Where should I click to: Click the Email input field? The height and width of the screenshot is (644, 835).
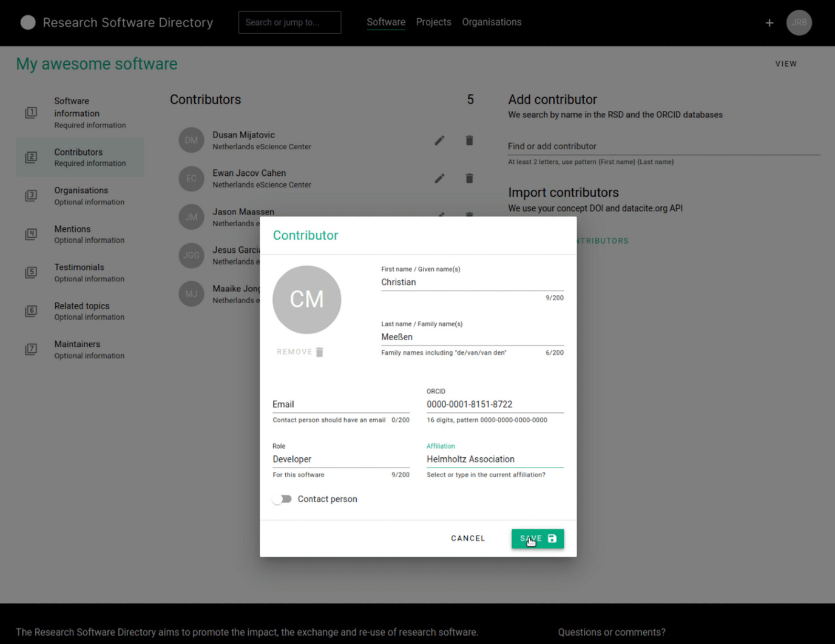[340, 404]
